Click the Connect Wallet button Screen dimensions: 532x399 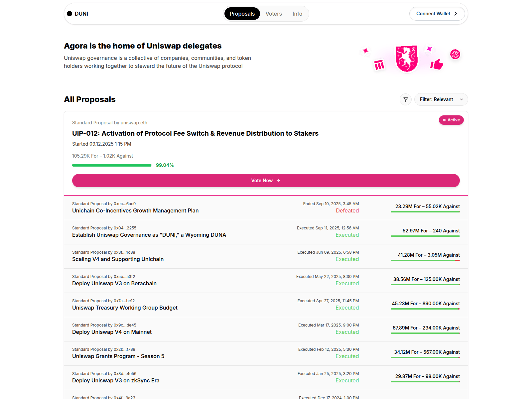click(x=437, y=14)
